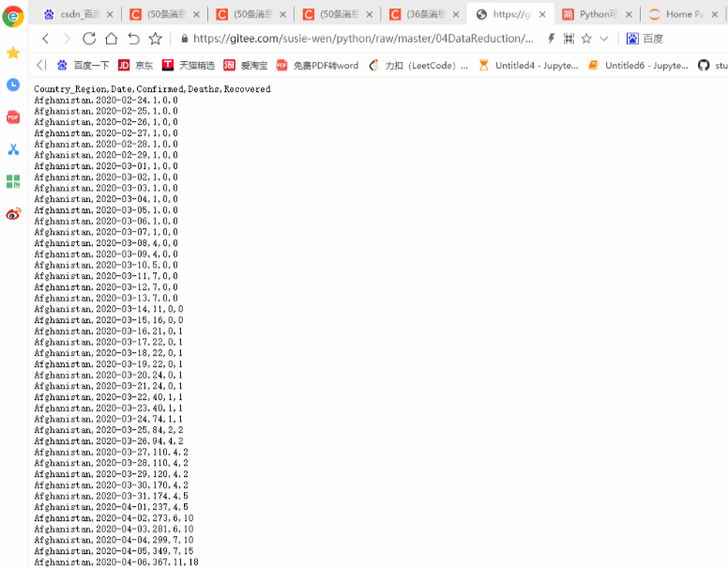Open the PDF tool in sidebar
Image resolution: width=728 pixels, height=569 pixels.
[x=13, y=117]
